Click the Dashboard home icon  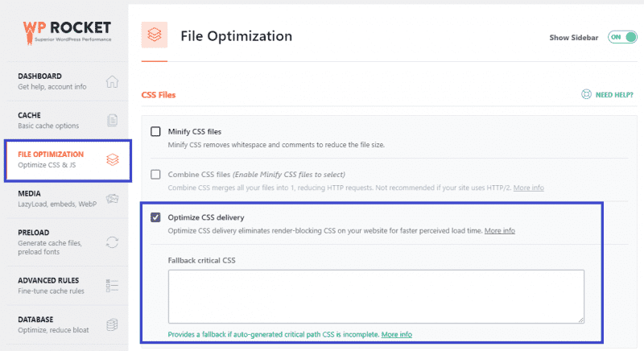[113, 81]
